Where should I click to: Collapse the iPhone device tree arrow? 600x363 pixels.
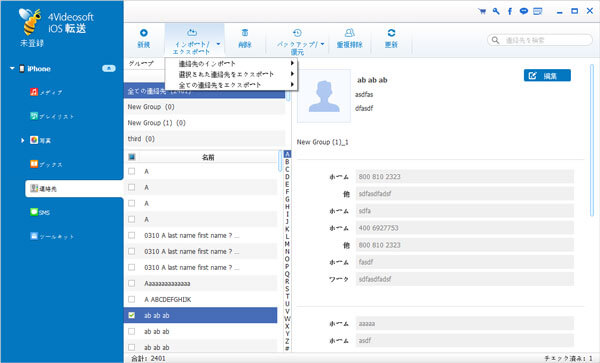coord(12,68)
